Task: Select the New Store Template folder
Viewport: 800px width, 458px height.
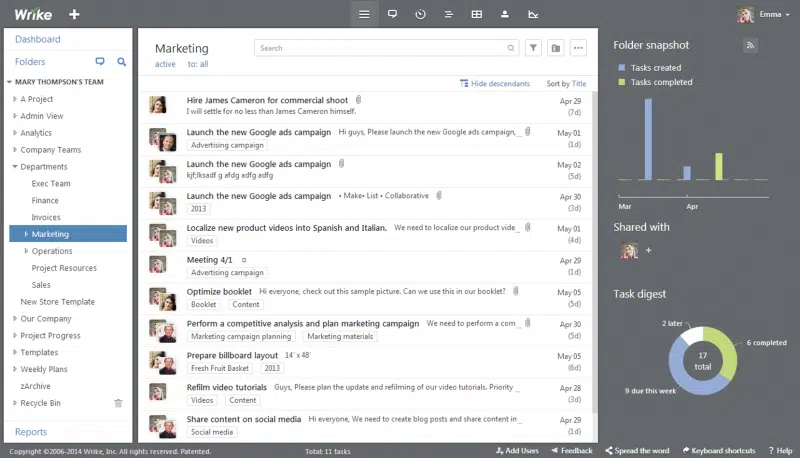Action: [58, 301]
